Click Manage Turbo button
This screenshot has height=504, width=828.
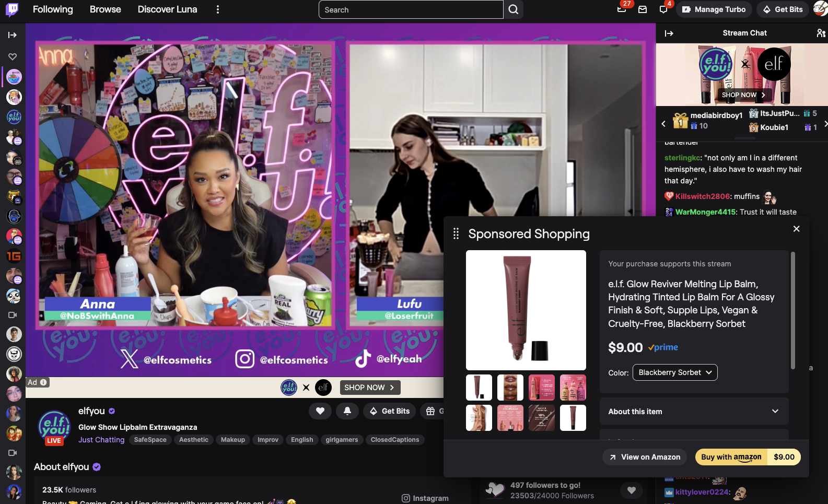[x=714, y=9]
